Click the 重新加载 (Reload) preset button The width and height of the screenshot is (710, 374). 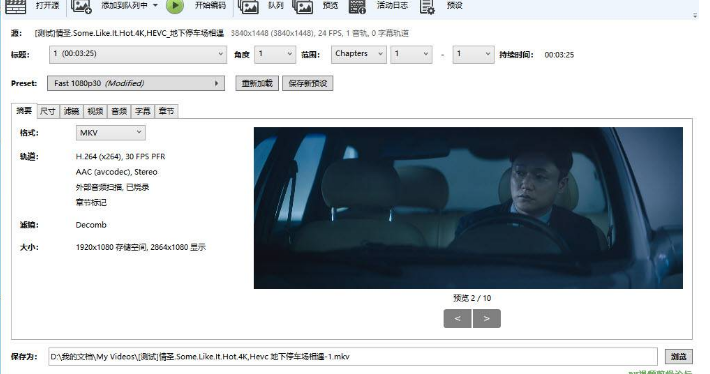pos(257,83)
